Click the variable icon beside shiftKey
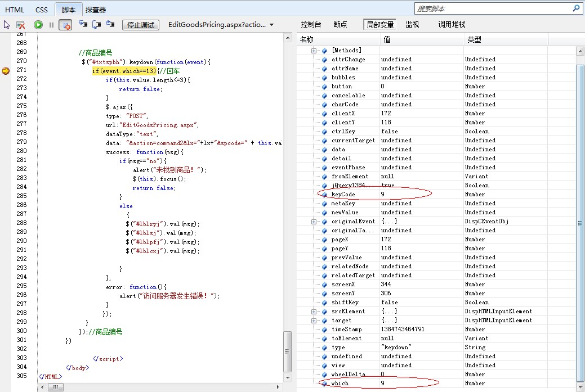This screenshot has height=392, width=585. point(324,303)
